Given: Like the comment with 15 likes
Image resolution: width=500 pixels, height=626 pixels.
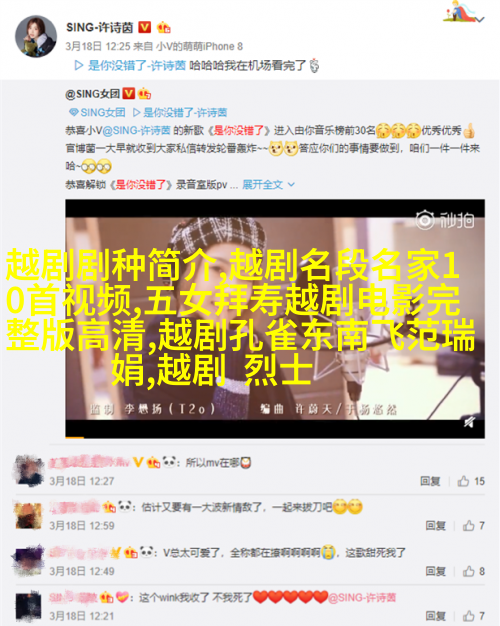Looking at the screenshot, I should 471,481.
